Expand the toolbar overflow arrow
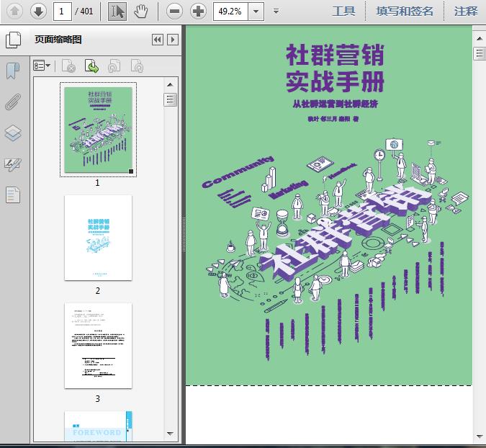Viewport: 486px width, 448px height. point(276,12)
